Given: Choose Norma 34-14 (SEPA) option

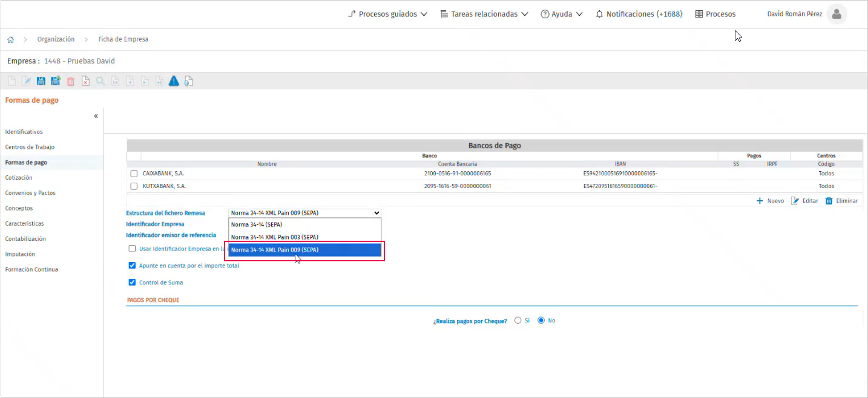Looking at the screenshot, I should tap(305, 224).
